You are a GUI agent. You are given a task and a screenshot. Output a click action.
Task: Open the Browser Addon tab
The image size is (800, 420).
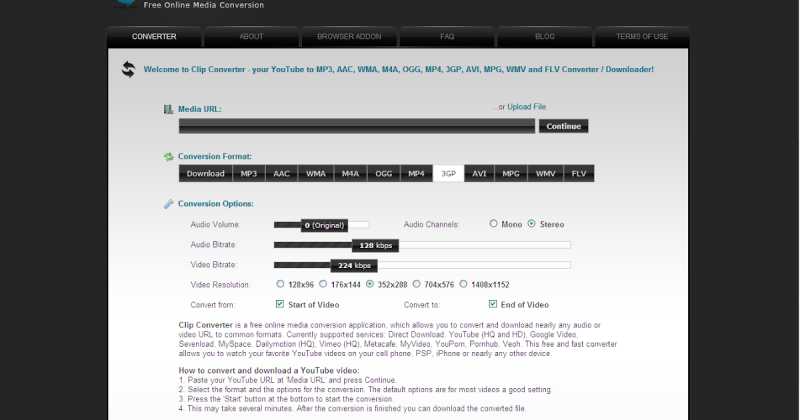pos(349,37)
